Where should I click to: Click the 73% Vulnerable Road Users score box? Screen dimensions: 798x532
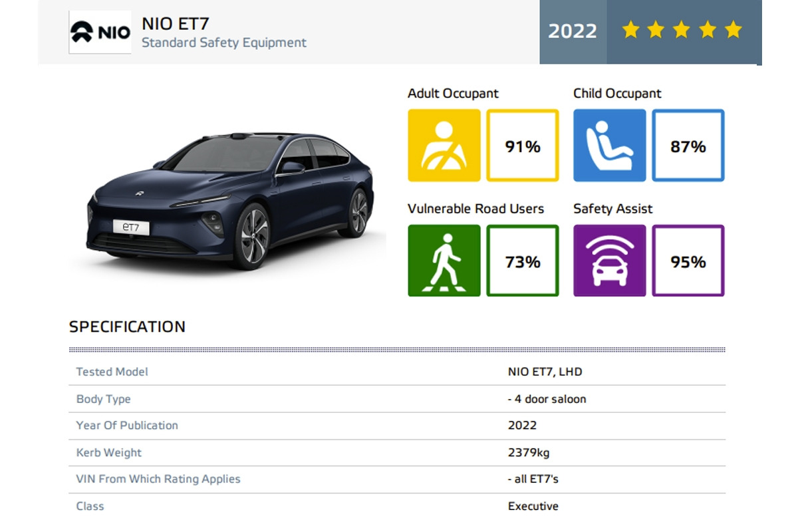523,261
